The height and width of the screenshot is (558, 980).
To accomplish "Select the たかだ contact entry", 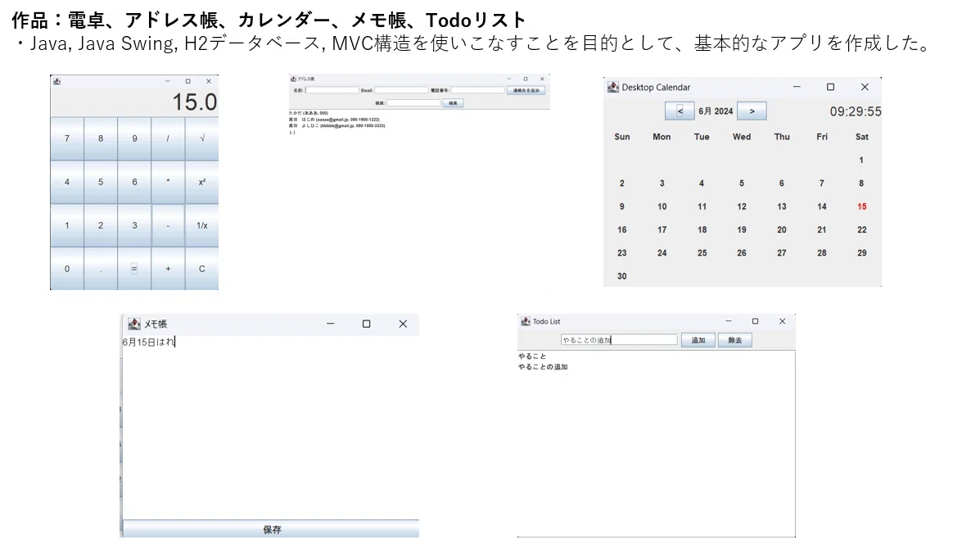I will coord(309,113).
